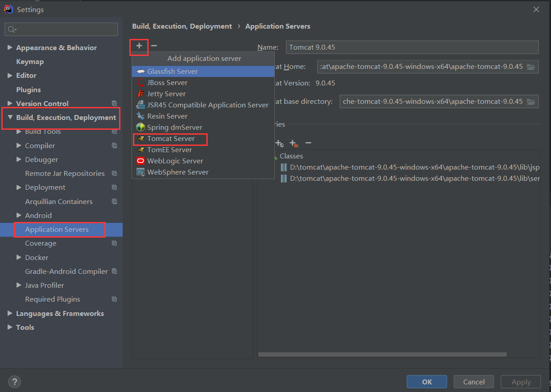The height and width of the screenshot is (392, 551).
Task: Click project-level icon beside Remote Jar Repositories
Action: [x=114, y=174]
